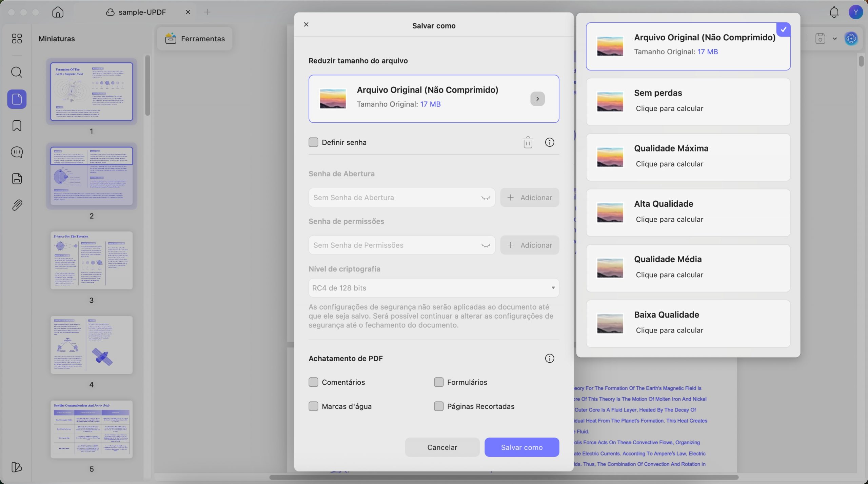The image size is (868, 484).
Task: Add a new tab with plus
Action: pos(207,12)
